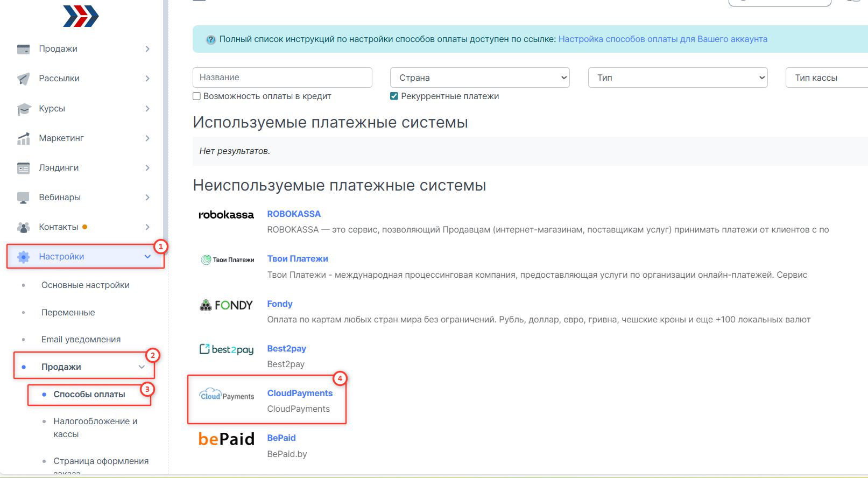Click the ROBOKASSA logo
Image resolution: width=868 pixels, height=478 pixels.
226,215
